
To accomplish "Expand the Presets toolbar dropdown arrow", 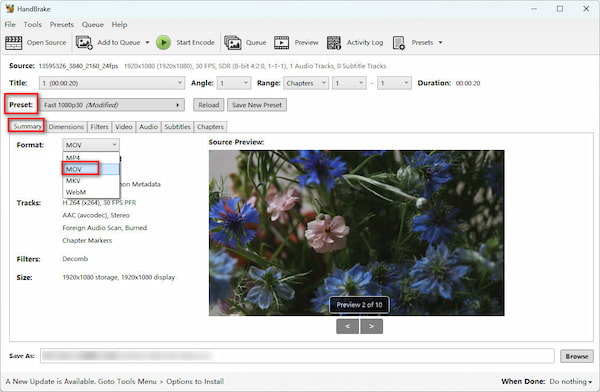I will tap(440, 42).
